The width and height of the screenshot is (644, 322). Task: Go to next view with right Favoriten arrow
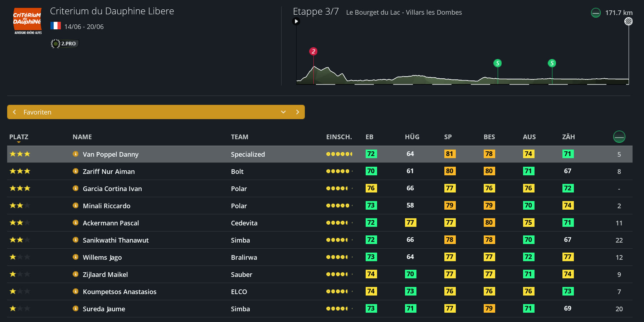(297, 112)
